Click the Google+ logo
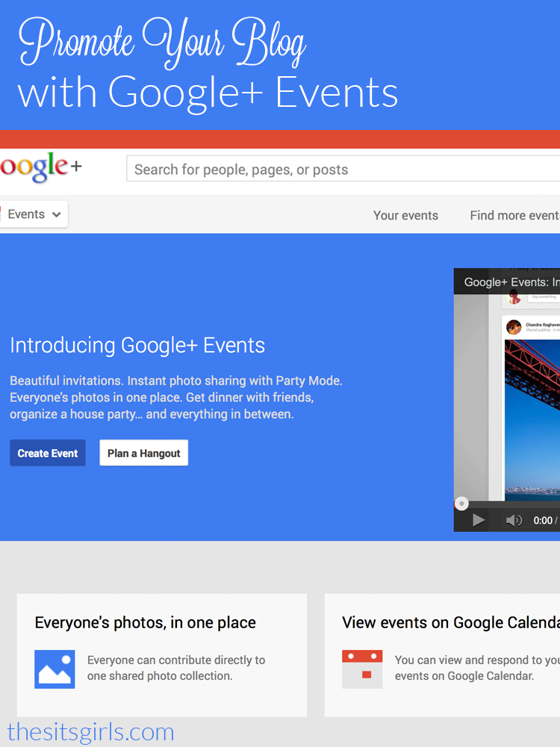Screen dimensions: 560x747 41,167
